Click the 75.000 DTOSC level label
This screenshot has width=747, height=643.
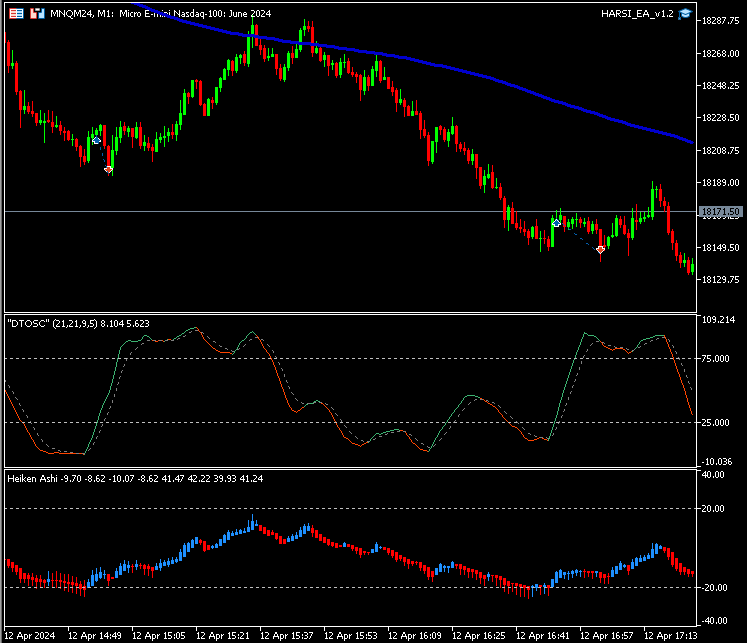pos(716,359)
